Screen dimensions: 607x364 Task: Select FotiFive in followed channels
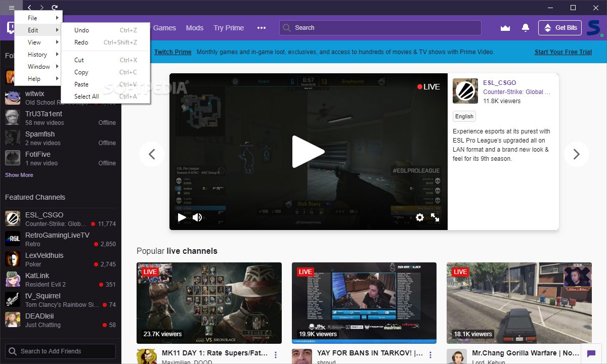pyautogui.click(x=61, y=158)
